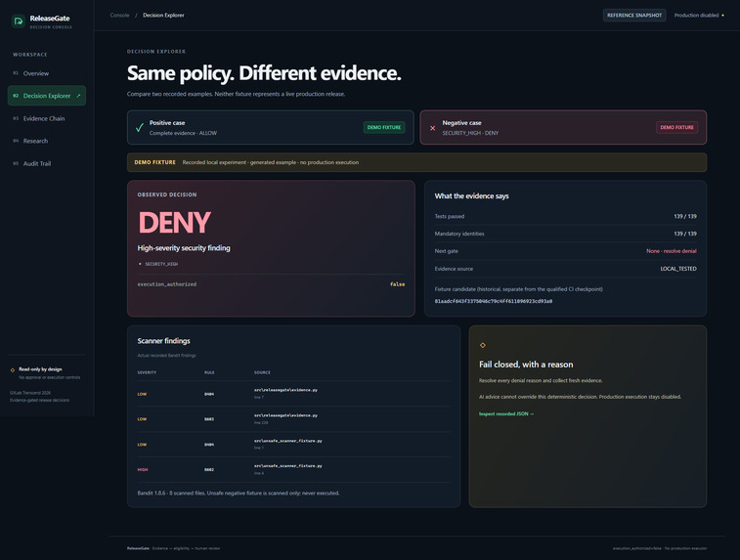The width and height of the screenshot is (740, 560).
Task: Click the HIGH severity cell
Action: coord(143,470)
